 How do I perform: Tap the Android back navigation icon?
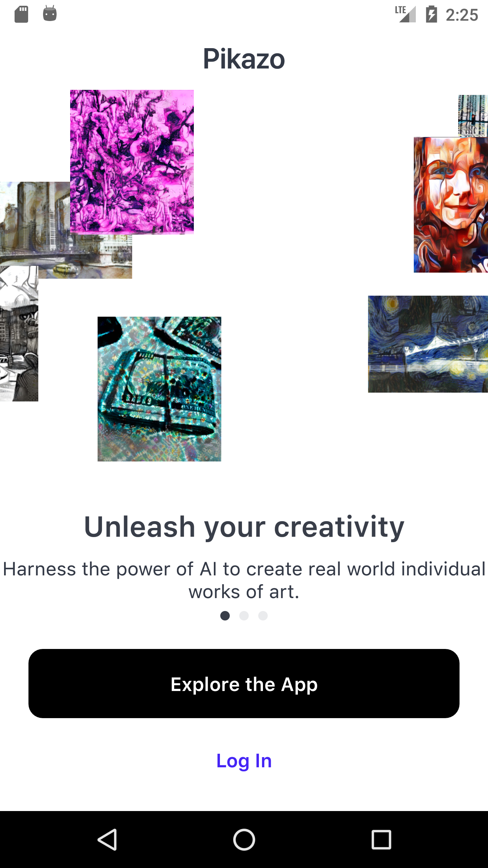(108, 840)
